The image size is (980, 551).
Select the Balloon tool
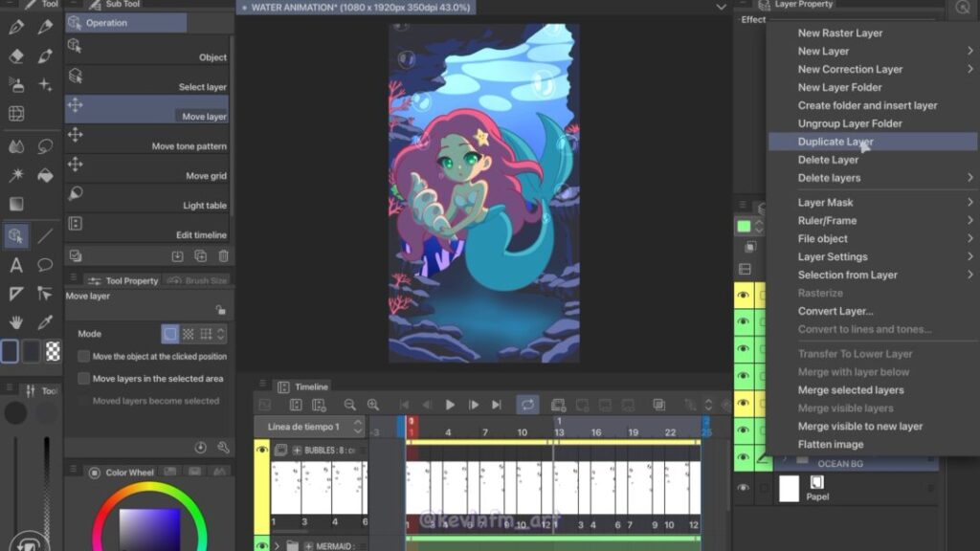[x=45, y=265]
